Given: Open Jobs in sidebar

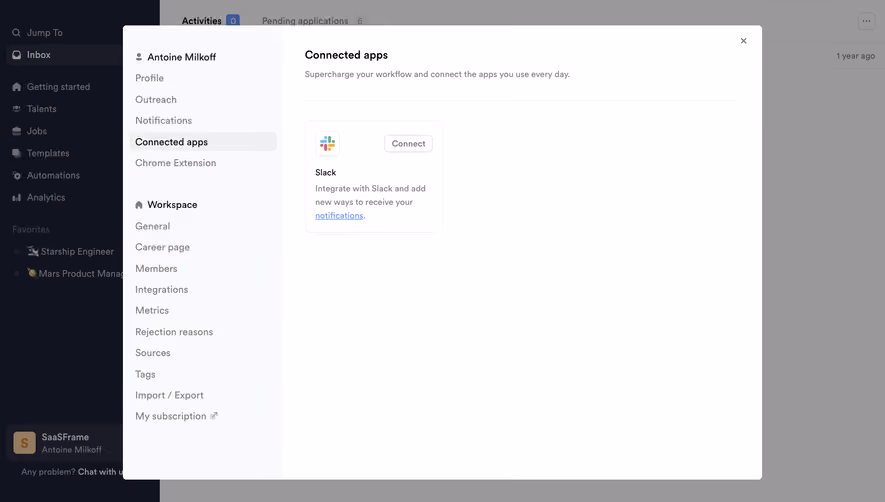Looking at the screenshot, I should coord(37,131).
